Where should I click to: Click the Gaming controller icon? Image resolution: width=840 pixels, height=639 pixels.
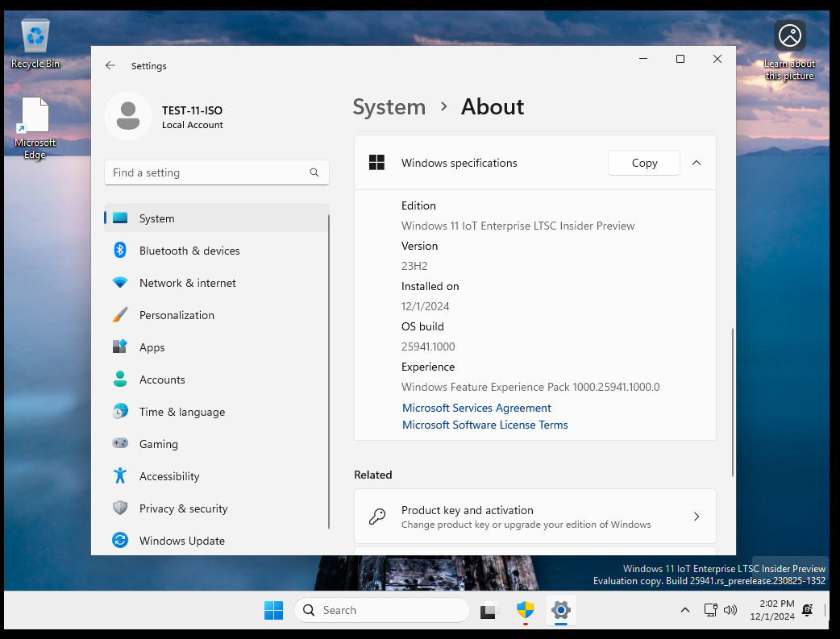120,443
